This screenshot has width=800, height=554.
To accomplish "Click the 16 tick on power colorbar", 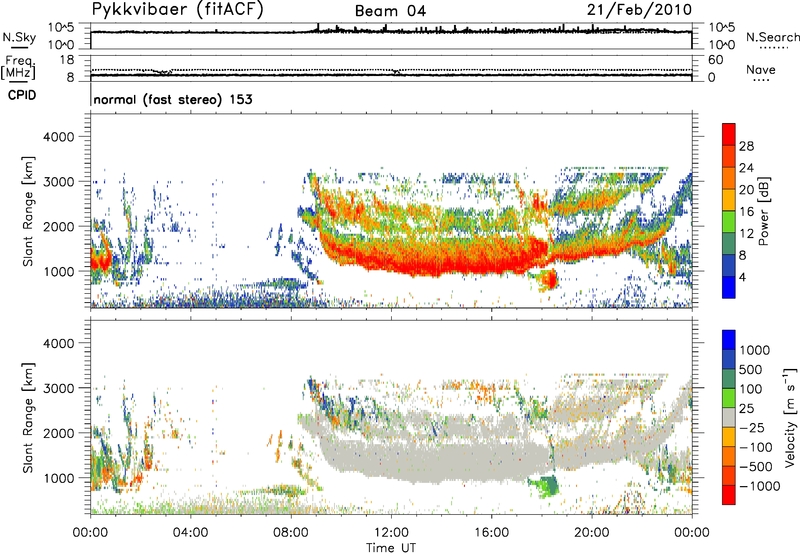I will point(746,212).
